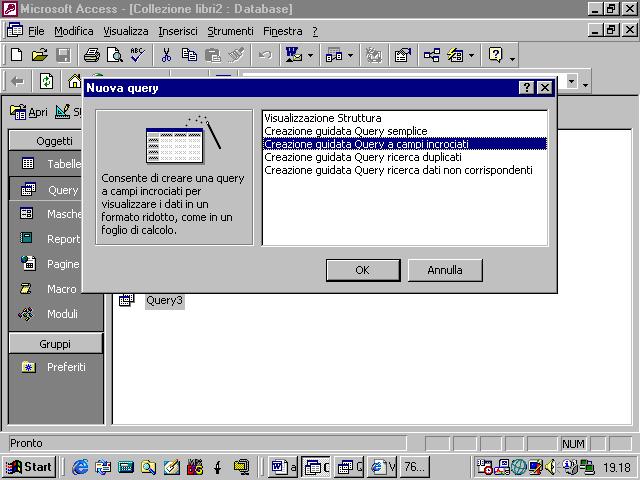Select Creazione guidata Query ricerca duplicati
The height and width of the screenshot is (480, 640).
[404, 157]
